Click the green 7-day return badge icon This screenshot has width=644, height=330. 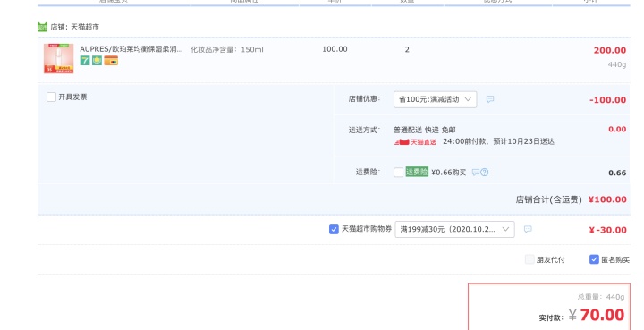85,61
